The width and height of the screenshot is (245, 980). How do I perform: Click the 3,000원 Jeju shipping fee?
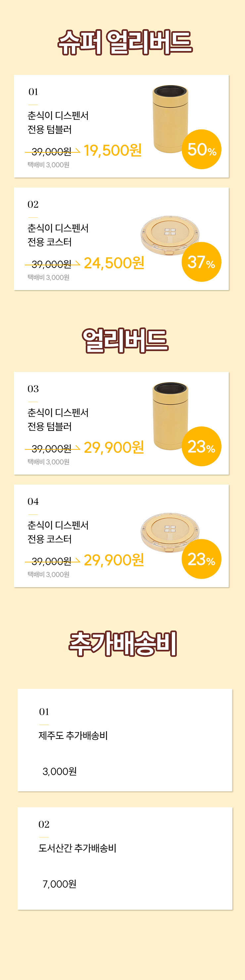(x=59, y=771)
